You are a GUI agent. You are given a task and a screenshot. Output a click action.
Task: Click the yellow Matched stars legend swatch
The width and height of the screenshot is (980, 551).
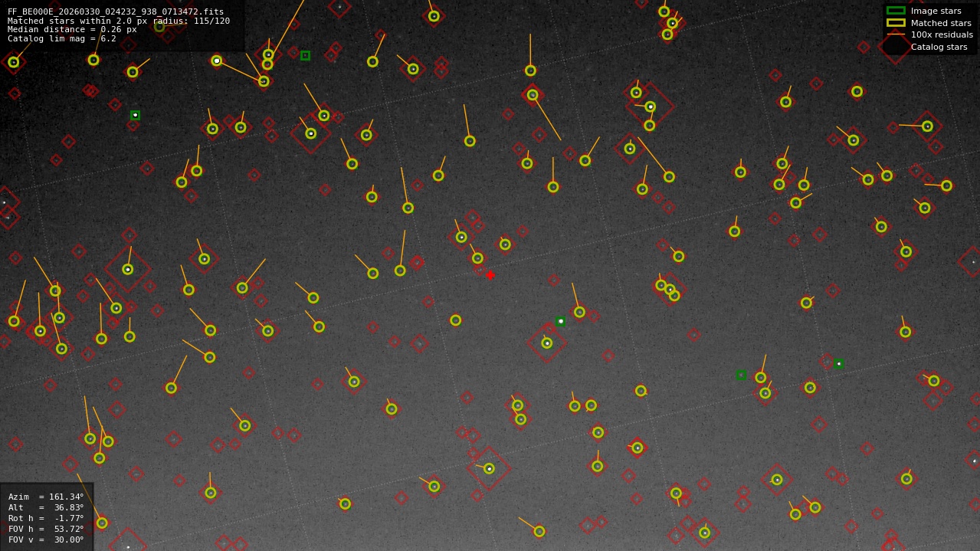tap(896, 23)
